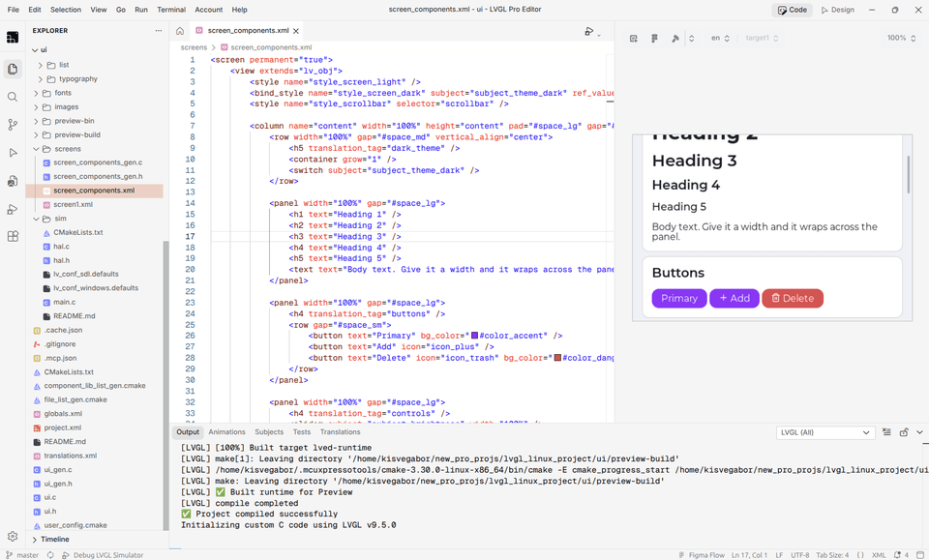Open the Search view in activity bar
The height and width of the screenshot is (560, 929).
(13, 97)
